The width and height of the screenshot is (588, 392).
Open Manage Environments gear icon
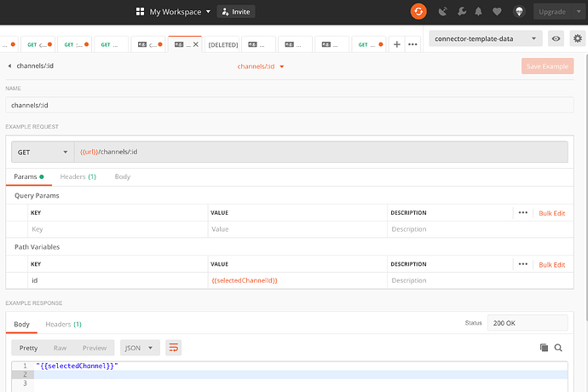pyautogui.click(x=578, y=38)
